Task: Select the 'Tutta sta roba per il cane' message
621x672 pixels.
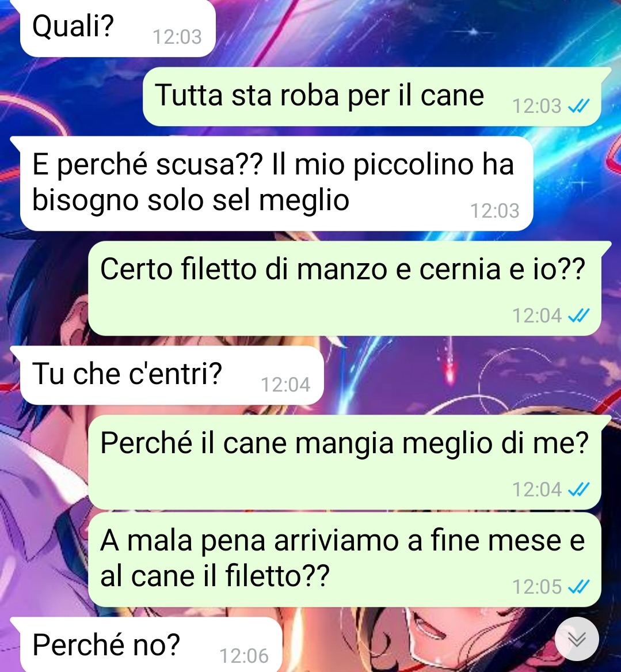Action: tap(372, 96)
